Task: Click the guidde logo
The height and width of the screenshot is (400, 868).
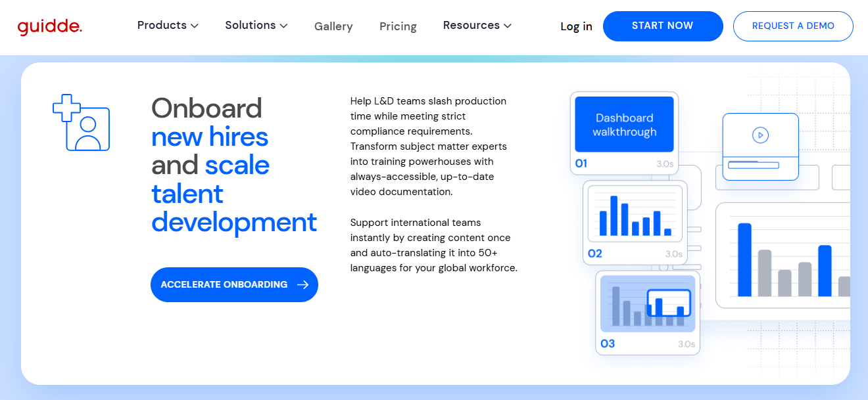Action: [x=50, y=26]
